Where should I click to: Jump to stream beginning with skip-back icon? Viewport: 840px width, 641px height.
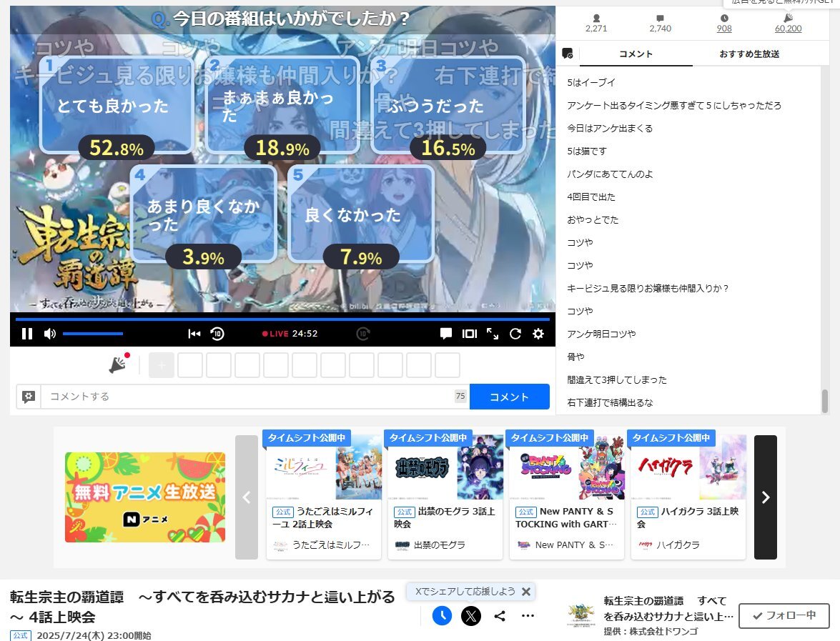(194, 334)
